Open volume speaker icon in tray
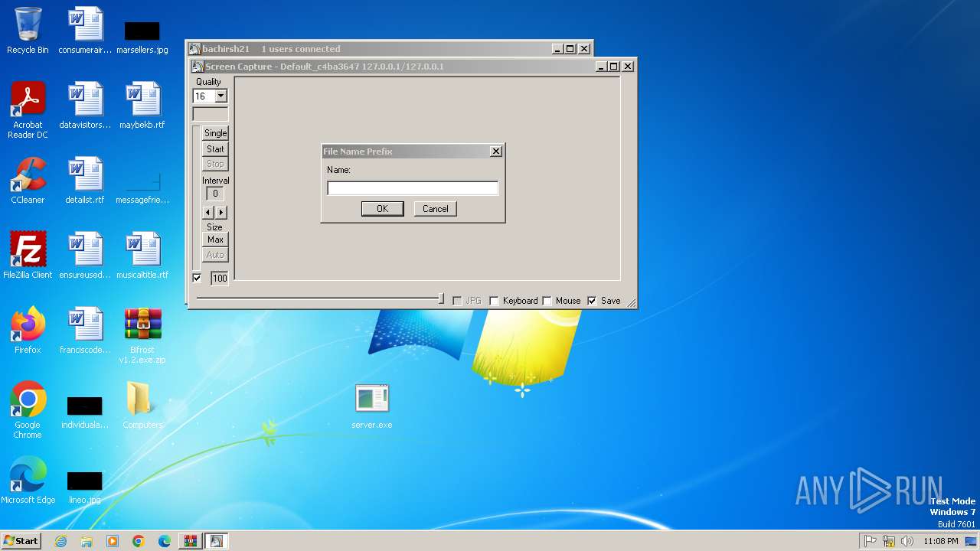The image size is (980, 551). click(907, 541)
